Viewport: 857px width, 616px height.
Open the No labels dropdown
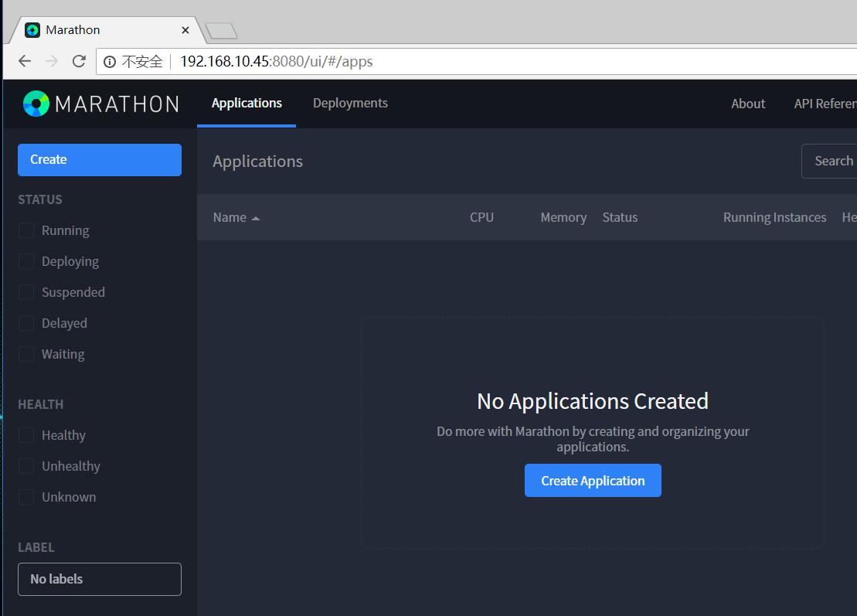100,580
